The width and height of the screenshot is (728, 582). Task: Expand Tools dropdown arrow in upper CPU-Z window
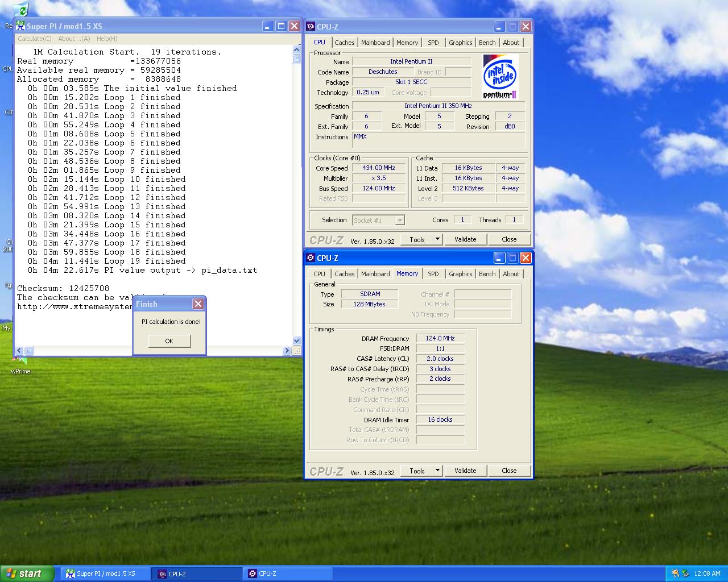[437, 239]
